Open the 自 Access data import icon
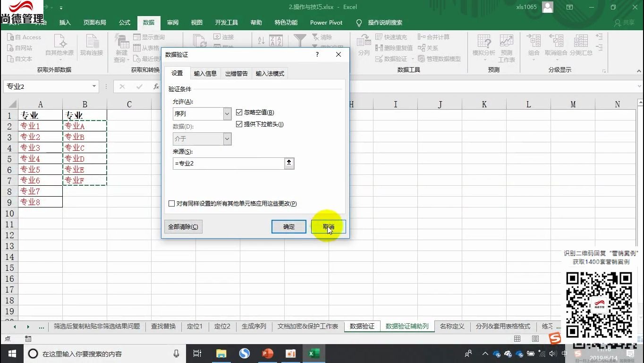The width and height of the screenshot is (644, 363). 25,37
